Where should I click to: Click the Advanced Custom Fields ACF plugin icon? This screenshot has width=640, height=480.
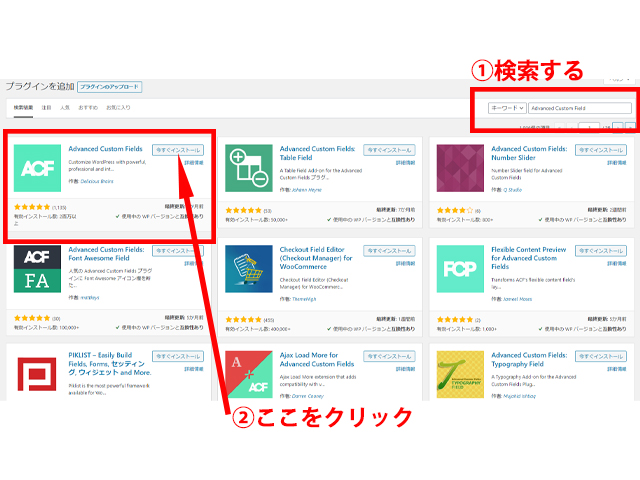tap(37, 168)
